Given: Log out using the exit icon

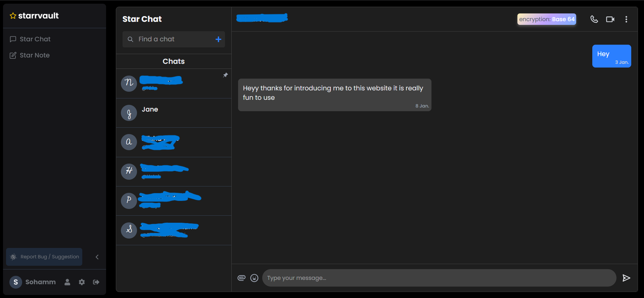Looking at the screenshot, I should pos(96,282).
